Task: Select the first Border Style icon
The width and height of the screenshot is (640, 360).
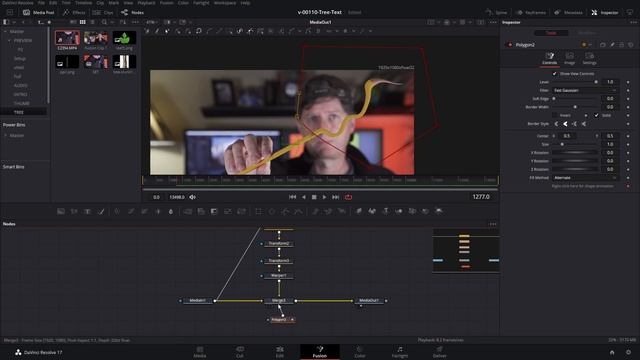Action: point(556,124)
